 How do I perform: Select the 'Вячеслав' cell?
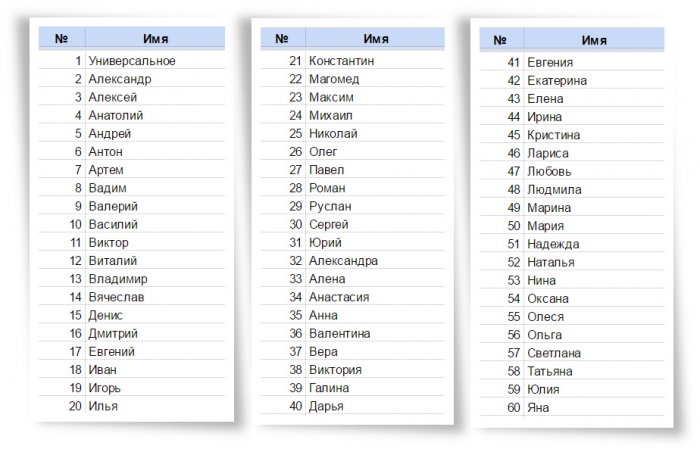(116, 297)
